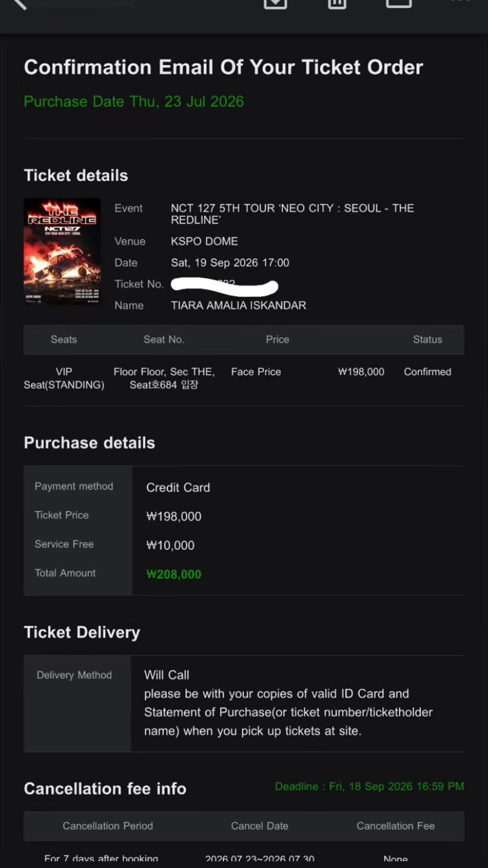Tap the cancellation Deadline Fri, 18 Sep 2026 text
The height and width of the screenshot is (868, 488).
369,787
